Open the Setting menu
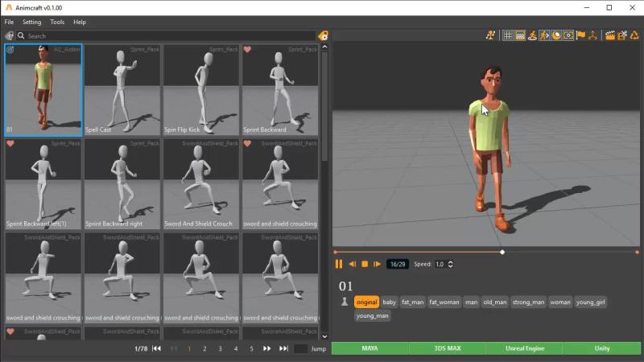Image resolution: width=644 pixels, height=362 pixels. [x=31, y=23]
